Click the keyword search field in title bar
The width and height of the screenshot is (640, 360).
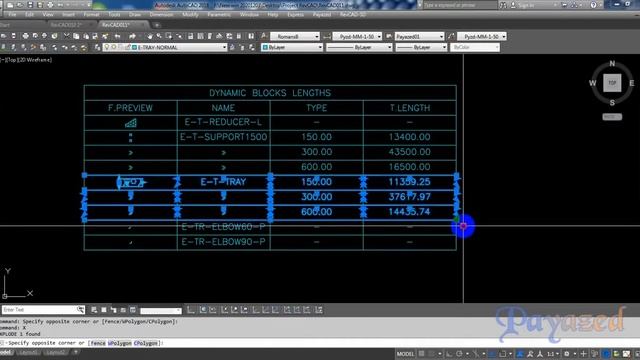click(x=460, y=5)
